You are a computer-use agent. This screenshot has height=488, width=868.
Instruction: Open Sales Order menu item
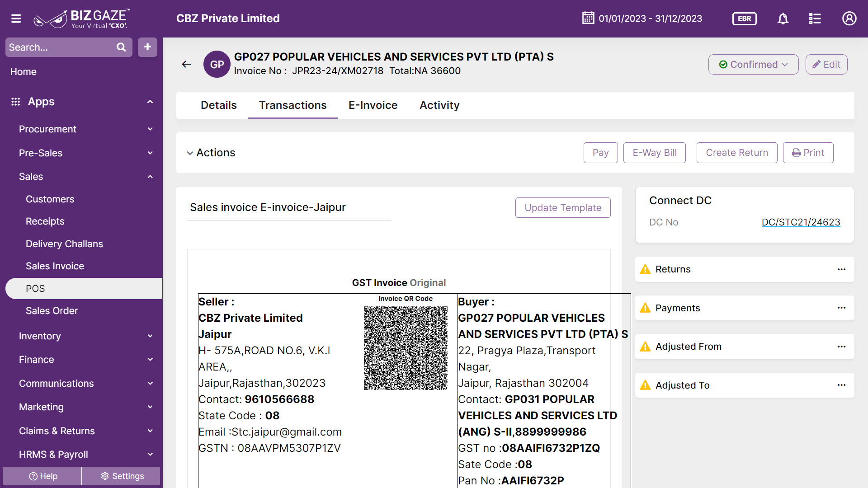pyautogui.click(x=52, y=311)
